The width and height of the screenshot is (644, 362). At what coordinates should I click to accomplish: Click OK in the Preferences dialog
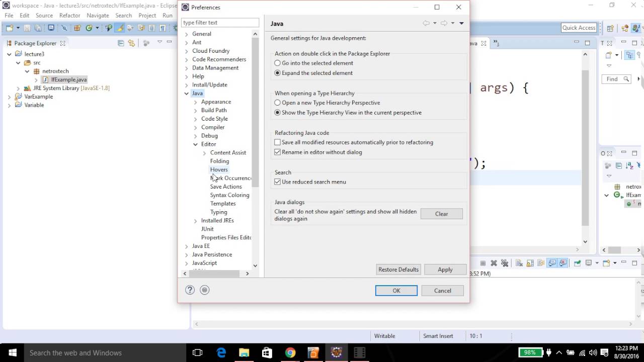[396, 291]
